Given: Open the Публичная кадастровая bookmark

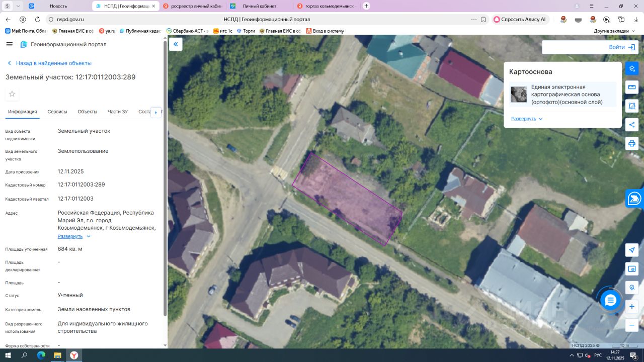Looking at the screenshot, I should pos(140,31).
